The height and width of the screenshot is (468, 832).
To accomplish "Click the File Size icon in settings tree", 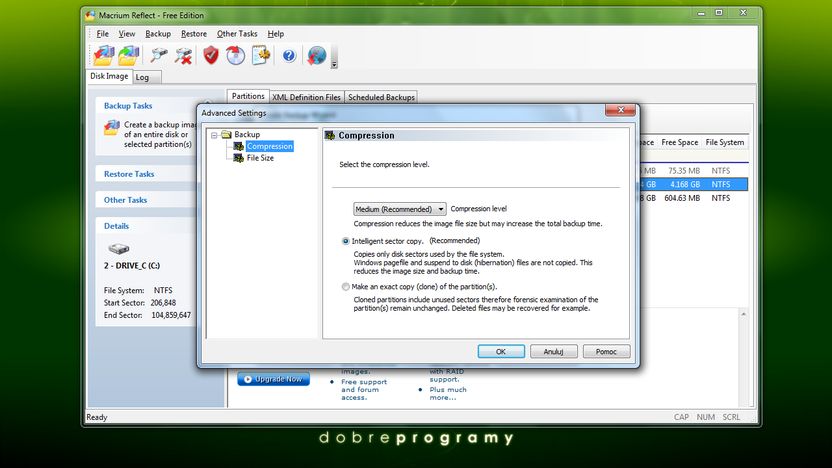I will click(x=239, y=158).
